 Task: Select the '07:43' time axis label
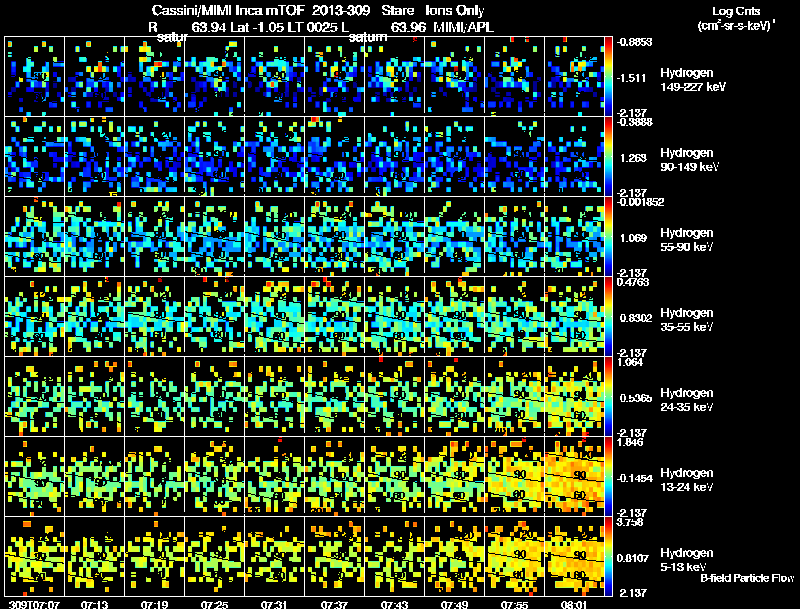(x=394, y=604)
